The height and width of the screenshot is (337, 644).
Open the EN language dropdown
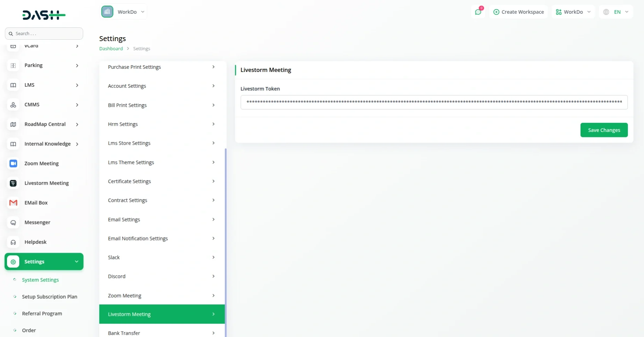tap(616, 12)
